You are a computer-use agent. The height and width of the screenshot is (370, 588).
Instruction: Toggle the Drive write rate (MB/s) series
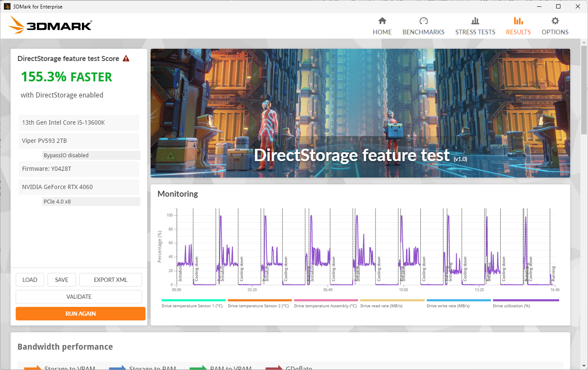(448, 306)
